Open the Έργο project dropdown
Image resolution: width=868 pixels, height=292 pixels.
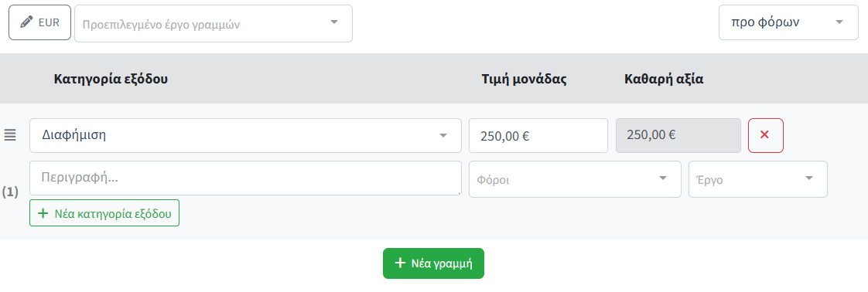758,179
